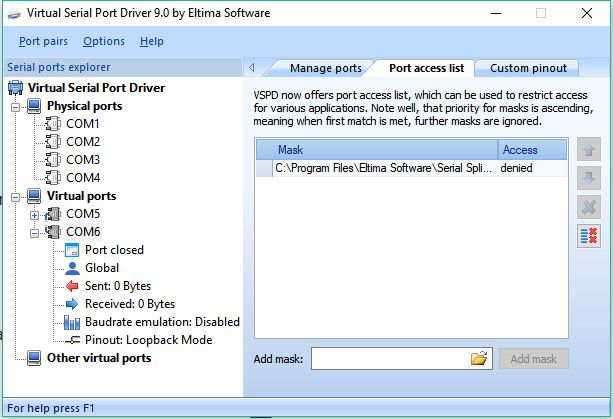
Task: Click the red Sent arrow icon
Action: [x=72, y=286]
